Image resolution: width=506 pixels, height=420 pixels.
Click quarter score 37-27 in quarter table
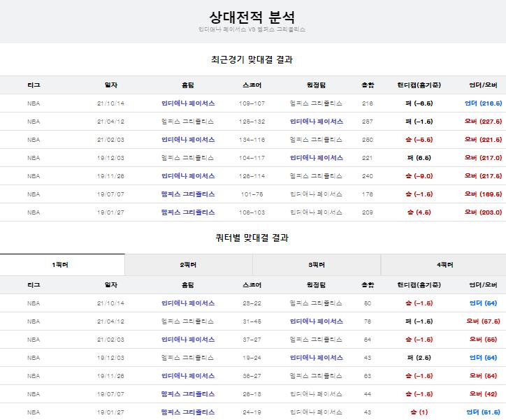(x=252, y=340)
